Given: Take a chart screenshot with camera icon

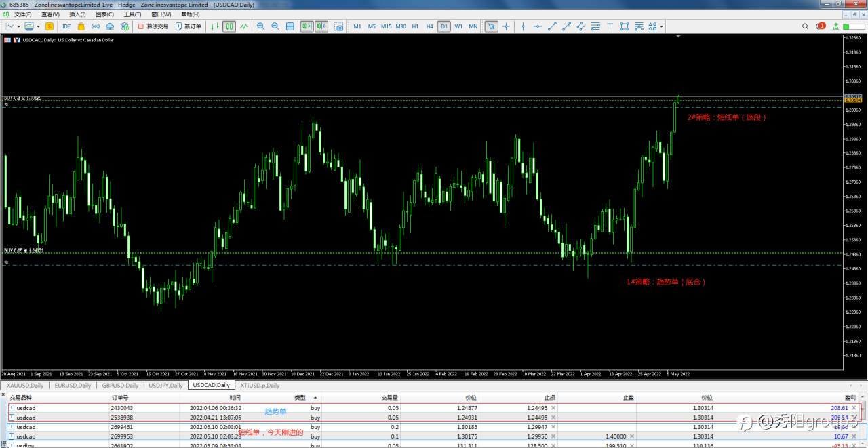Looking at the screenshot, I should click(338, 26).
